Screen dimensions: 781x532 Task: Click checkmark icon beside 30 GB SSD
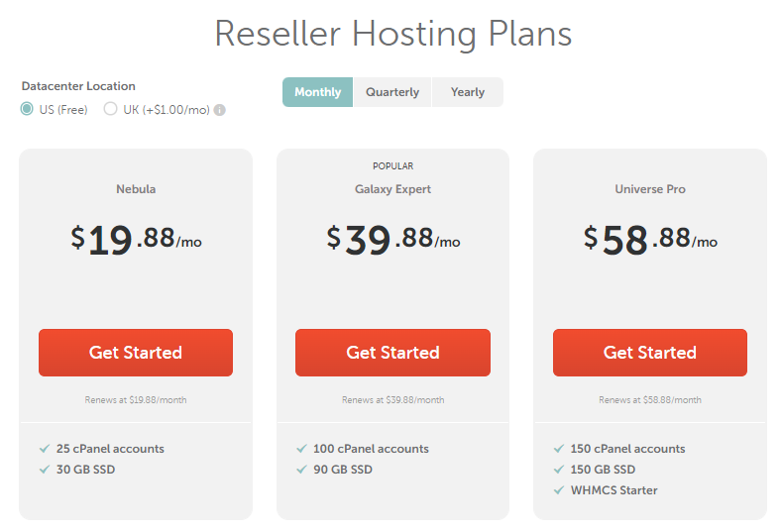[x=44, y=470]
